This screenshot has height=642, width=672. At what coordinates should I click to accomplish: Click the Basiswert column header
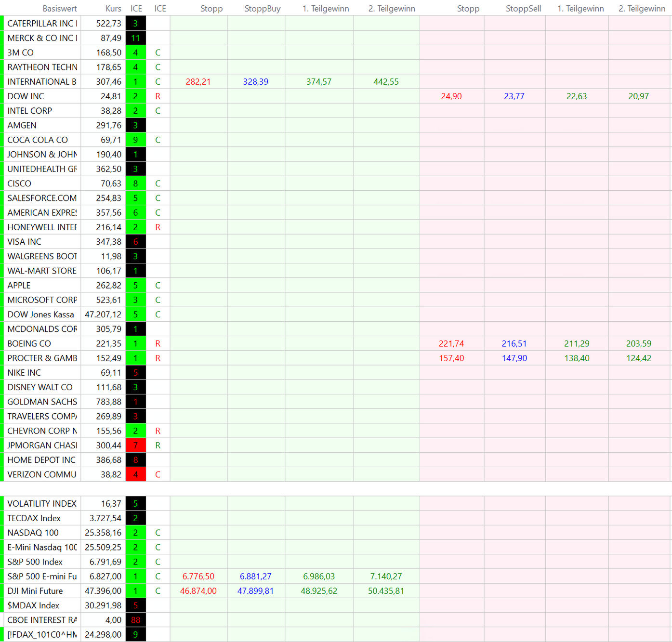click(59, 9)
